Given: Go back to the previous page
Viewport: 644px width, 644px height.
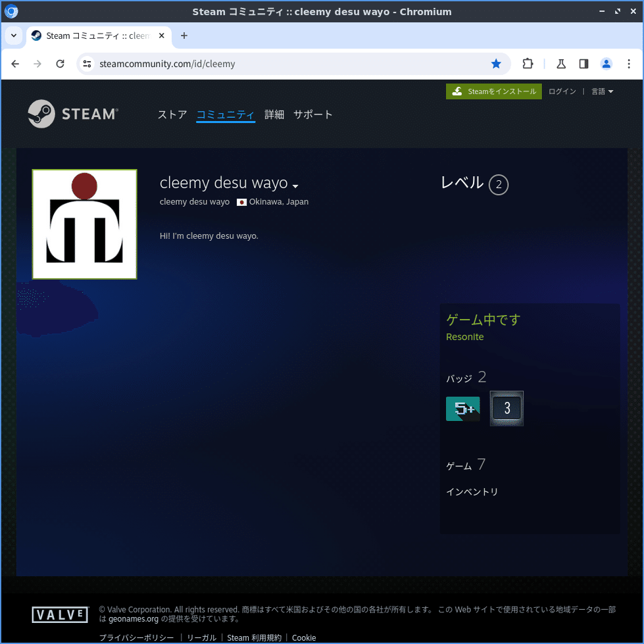Looking at the screenshot, I should click(15, 64).
